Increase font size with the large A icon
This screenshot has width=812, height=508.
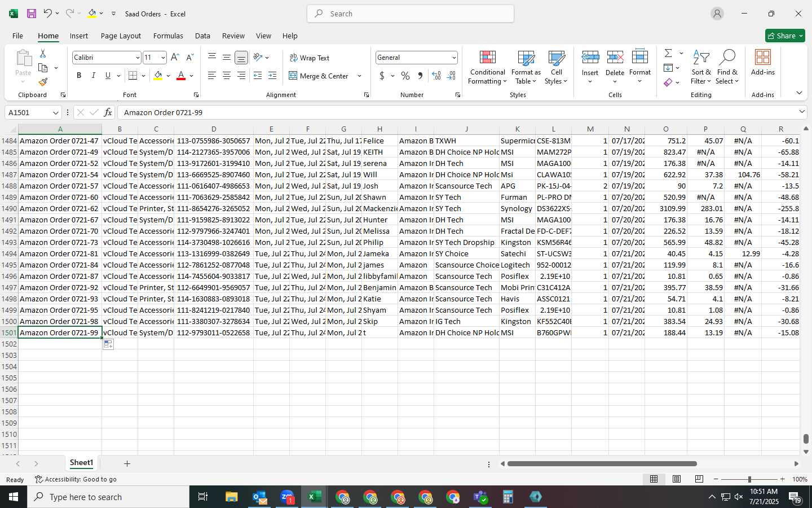(175, 58)
